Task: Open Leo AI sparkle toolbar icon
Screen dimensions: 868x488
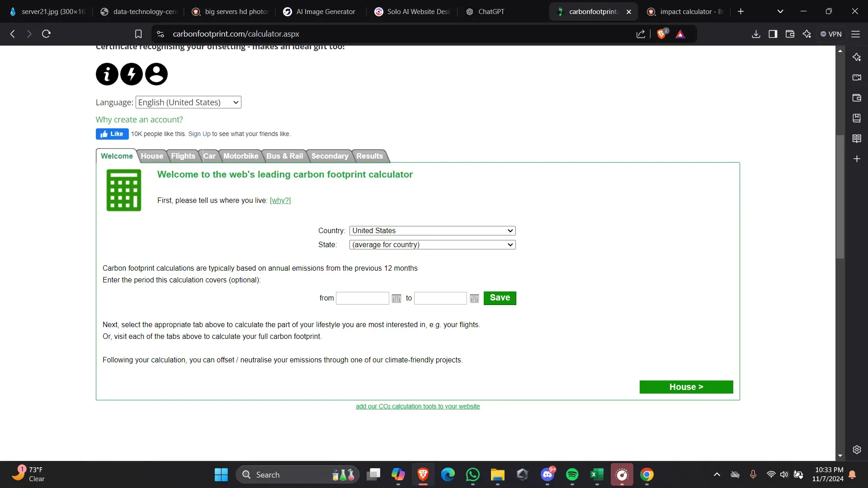Action: [807, 34]
